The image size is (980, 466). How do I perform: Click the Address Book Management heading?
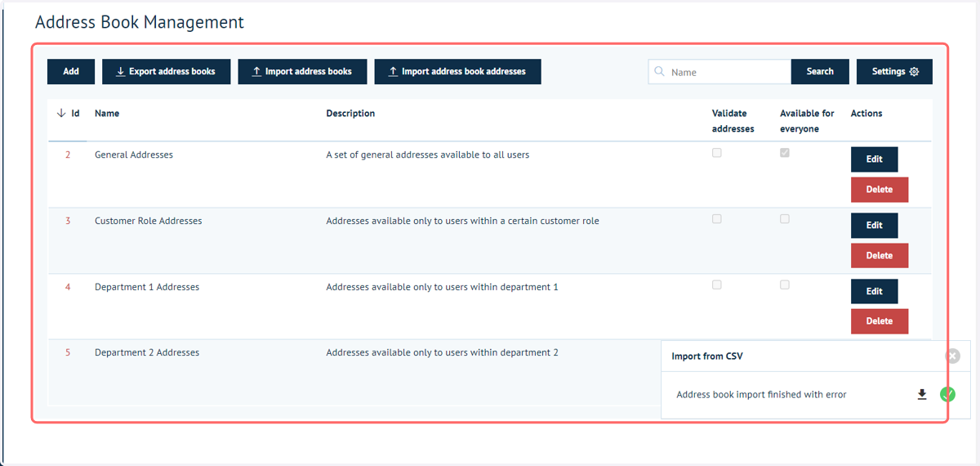coord(140,22)
